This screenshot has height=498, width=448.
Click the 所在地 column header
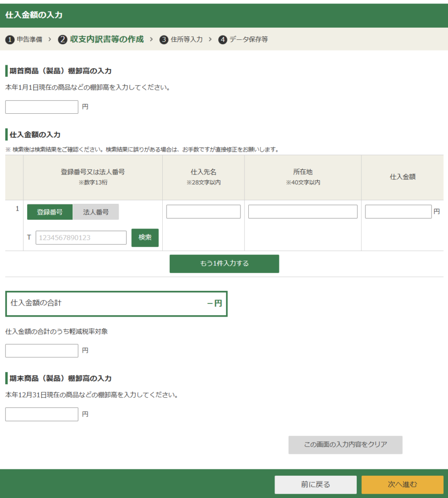pyautogui.click(x=303, y=177)
